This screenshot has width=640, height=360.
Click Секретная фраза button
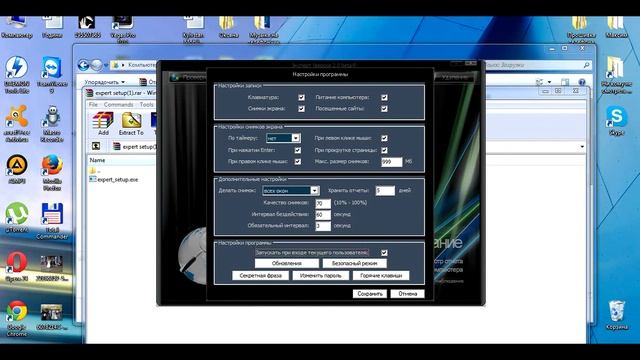pyautogui.click(x=260, y=276)
